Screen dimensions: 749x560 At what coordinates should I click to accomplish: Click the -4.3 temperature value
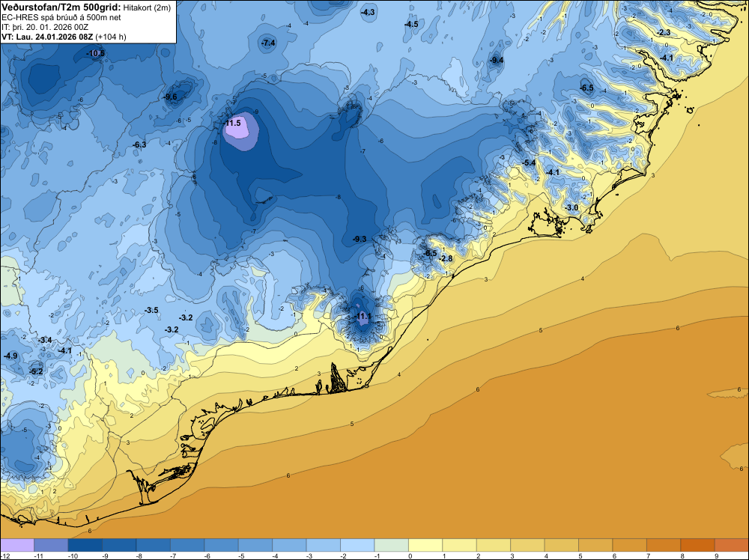[368, 13]
